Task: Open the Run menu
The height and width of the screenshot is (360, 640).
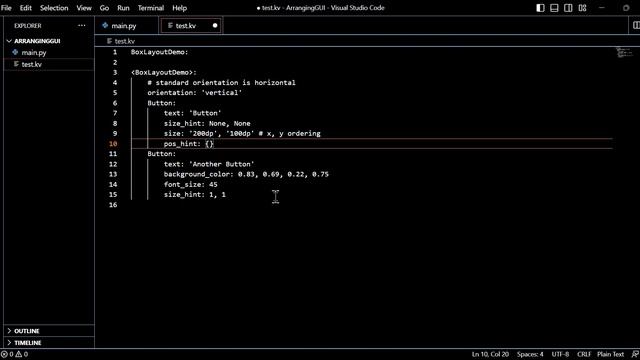Action: coord(123,8)
